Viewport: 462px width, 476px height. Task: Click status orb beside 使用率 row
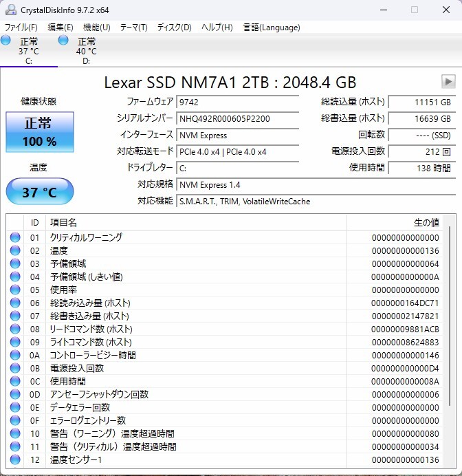pos(15,290)
